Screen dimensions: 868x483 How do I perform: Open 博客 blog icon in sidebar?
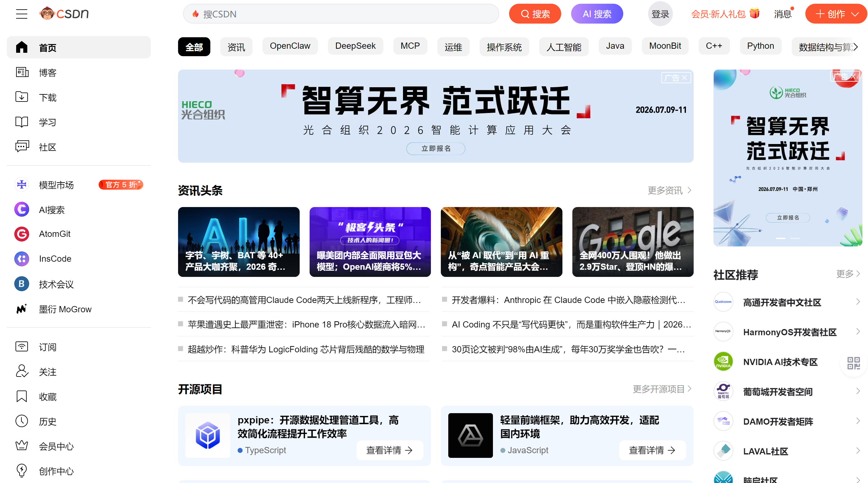click(x=22, y=72)
